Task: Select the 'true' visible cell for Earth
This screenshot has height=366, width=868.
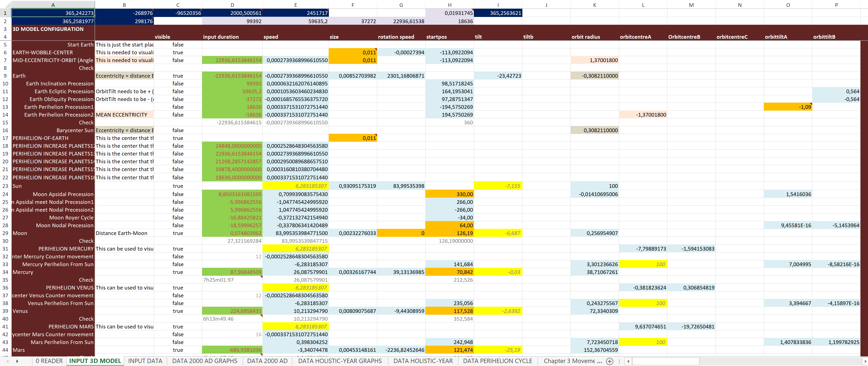Action: point(177,76)
